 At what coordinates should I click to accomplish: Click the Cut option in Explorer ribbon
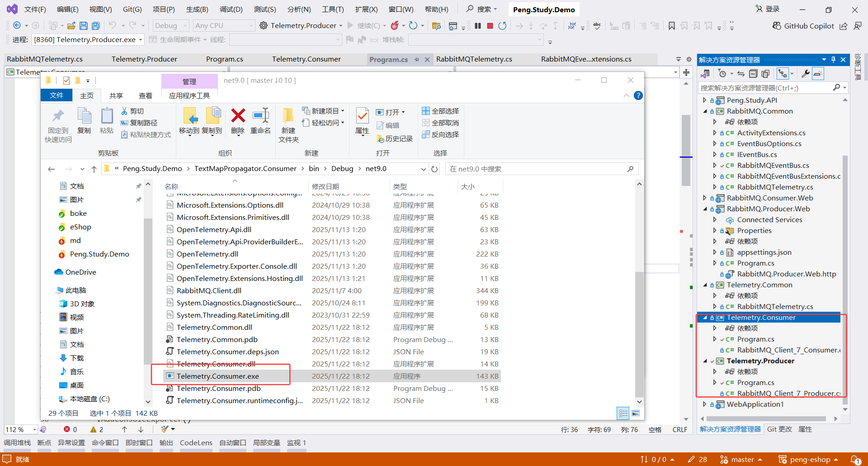coord(132,111)
